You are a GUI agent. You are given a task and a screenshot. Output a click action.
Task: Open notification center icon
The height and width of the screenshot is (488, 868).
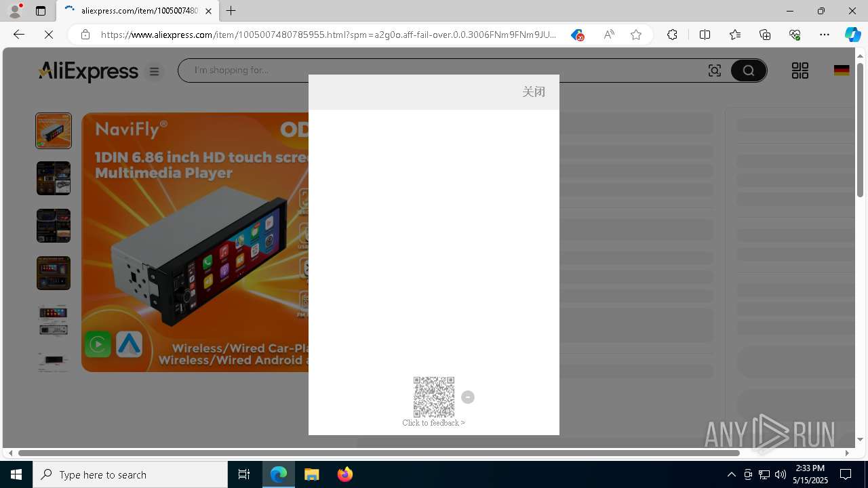pyautogui.click(x=846, y=474)
